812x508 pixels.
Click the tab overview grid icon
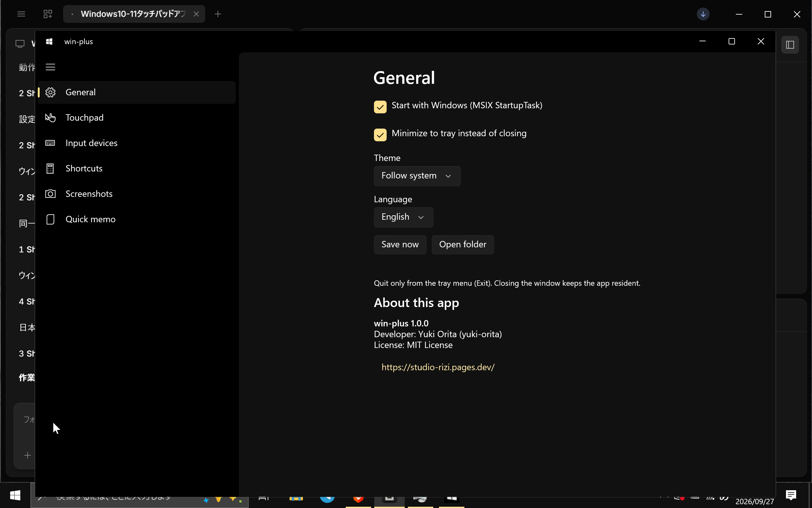(48, 14)
